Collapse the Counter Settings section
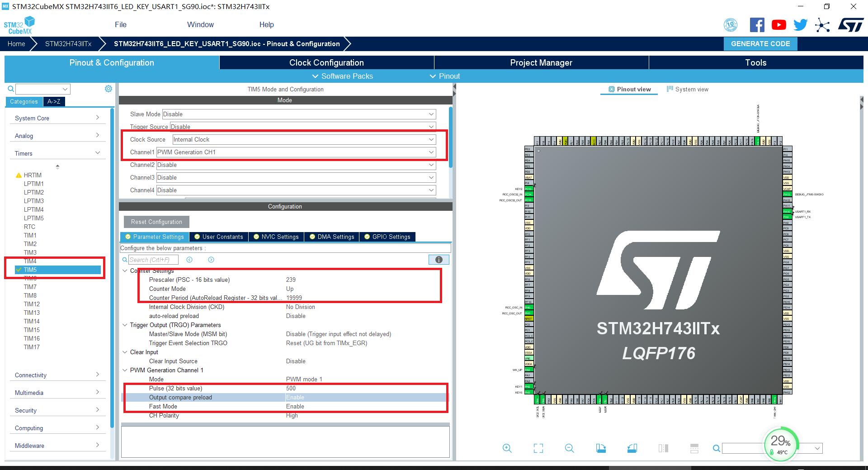This screenshot has height=470, width=868. pos(125,271)
